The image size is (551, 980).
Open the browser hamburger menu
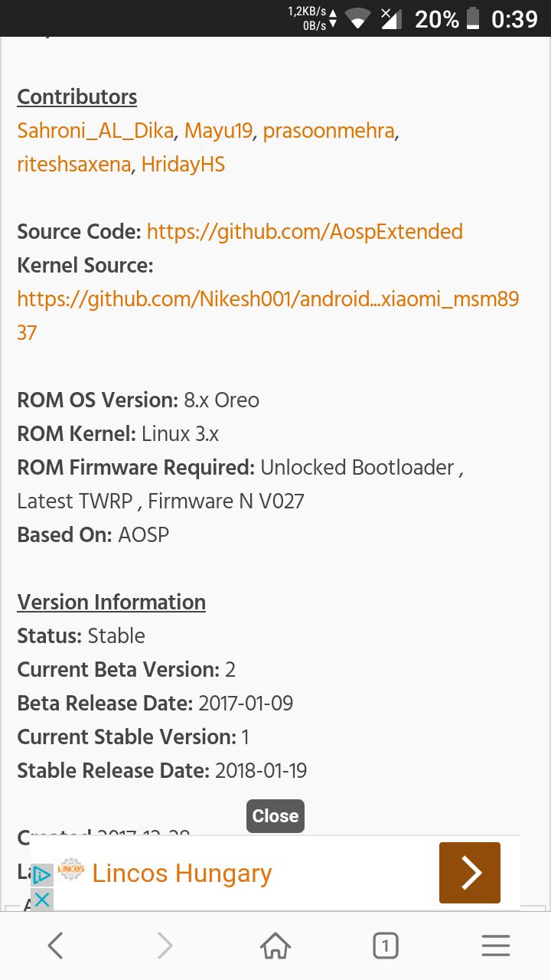(496, 946)
